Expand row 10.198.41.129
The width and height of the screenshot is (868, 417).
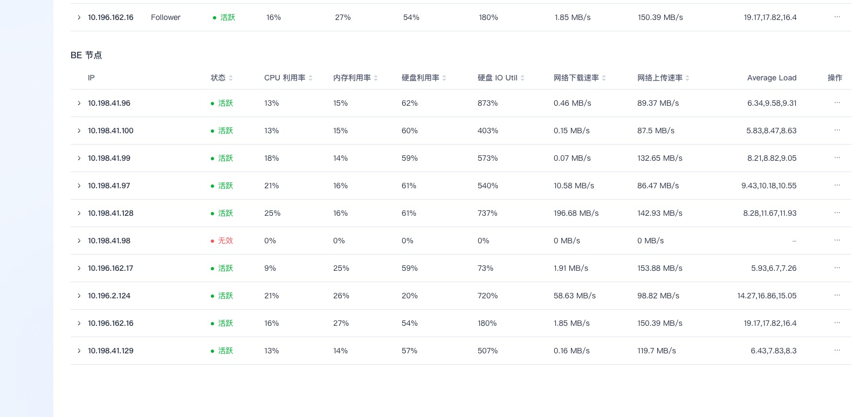pyautogui.click(x=79, y=351)
